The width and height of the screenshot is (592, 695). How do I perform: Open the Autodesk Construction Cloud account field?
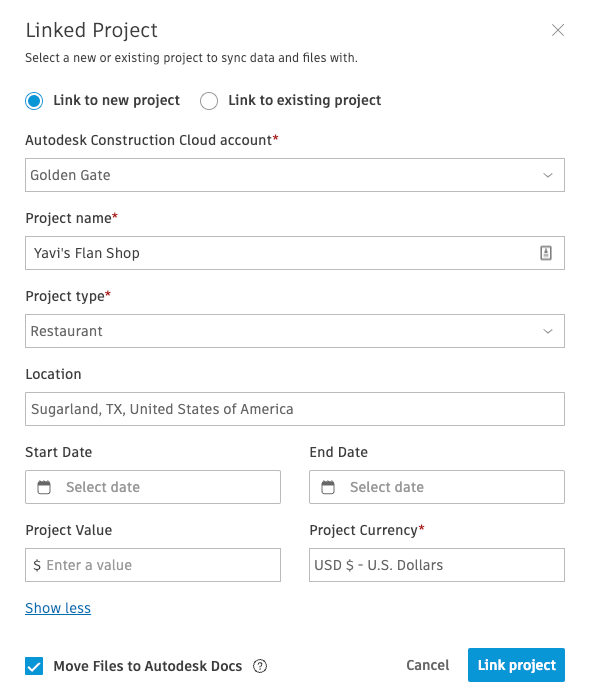[295, 175]
